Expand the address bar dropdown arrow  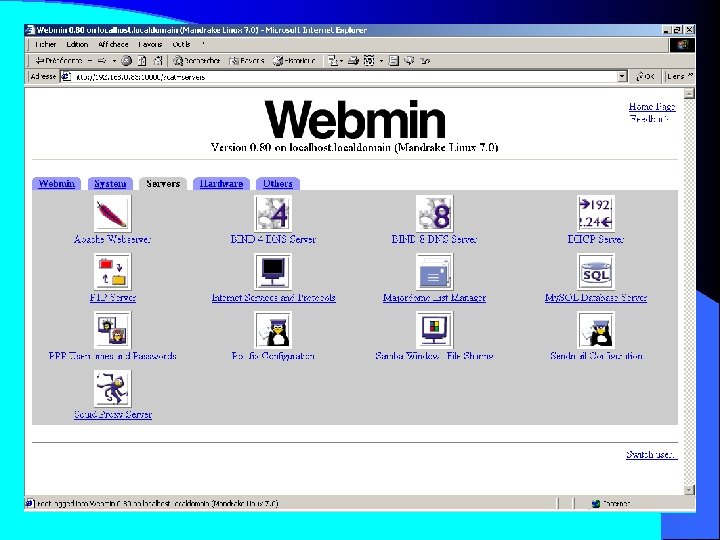(622, 77)
